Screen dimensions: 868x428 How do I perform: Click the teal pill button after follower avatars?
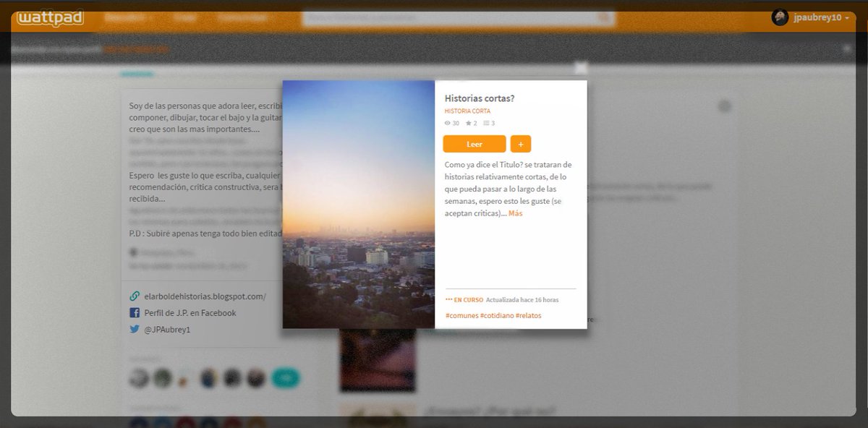click(285, 377)
